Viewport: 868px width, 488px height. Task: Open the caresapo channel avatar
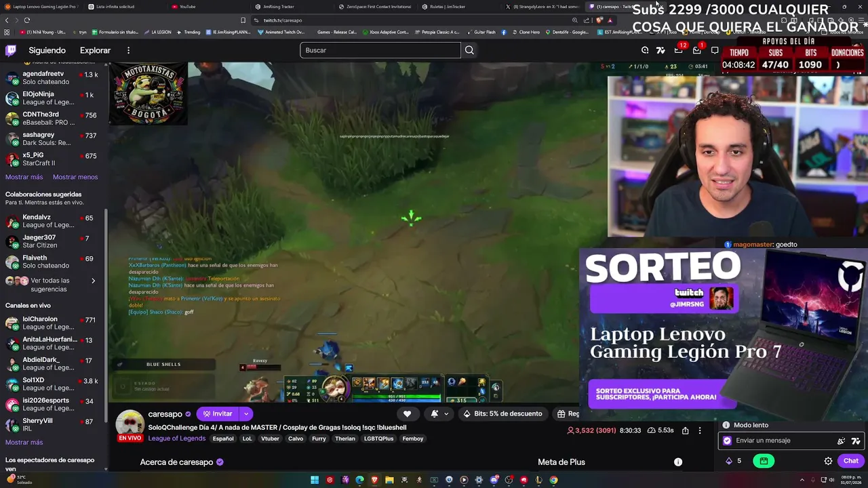tap(130, 424)
